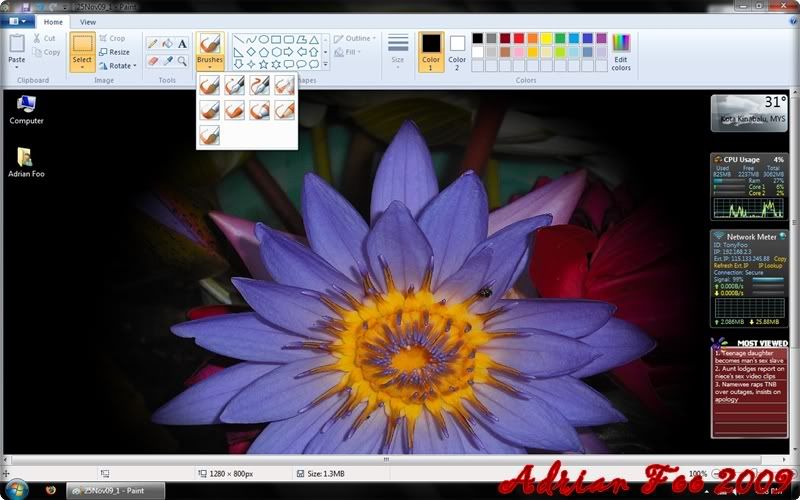Click the Copy button
The image size is (800, 500).
click(x=46, y=52)
